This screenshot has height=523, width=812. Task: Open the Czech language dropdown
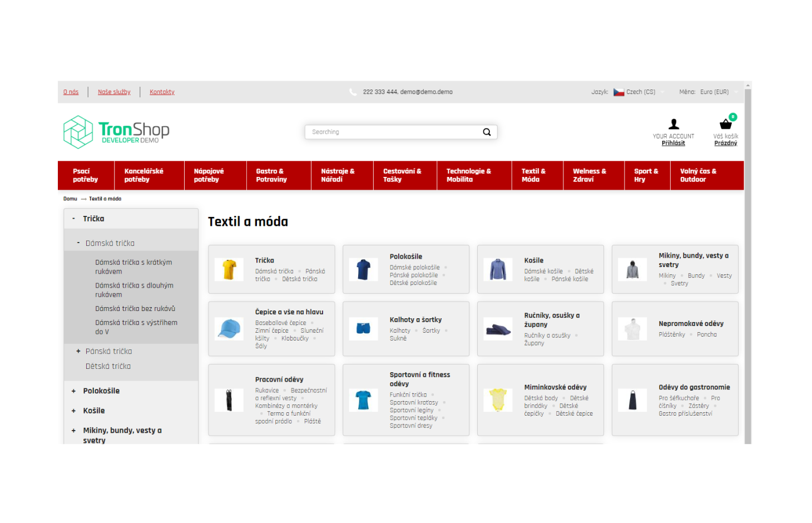pos(640,92)
